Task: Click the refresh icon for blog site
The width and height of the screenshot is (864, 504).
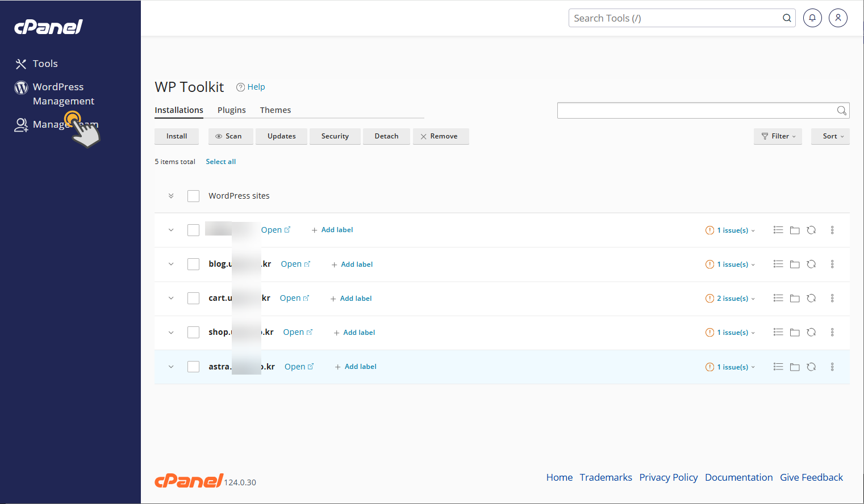Action: (811, 264)
